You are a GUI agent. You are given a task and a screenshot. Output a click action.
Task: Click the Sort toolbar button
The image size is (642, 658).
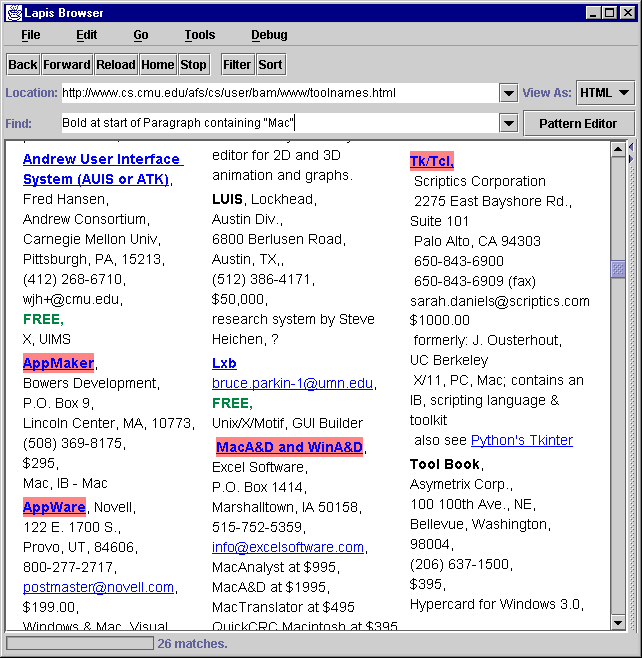[x=270, y=64]
